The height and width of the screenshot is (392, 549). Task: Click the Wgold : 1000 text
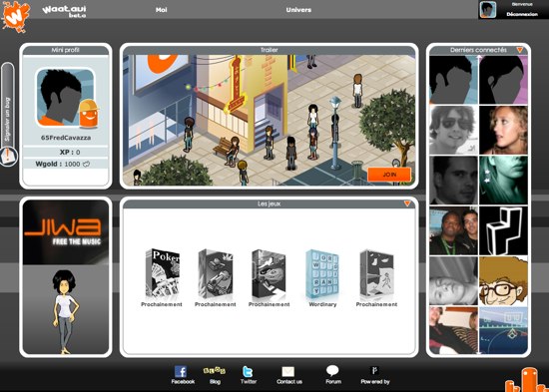click(58, 164)
